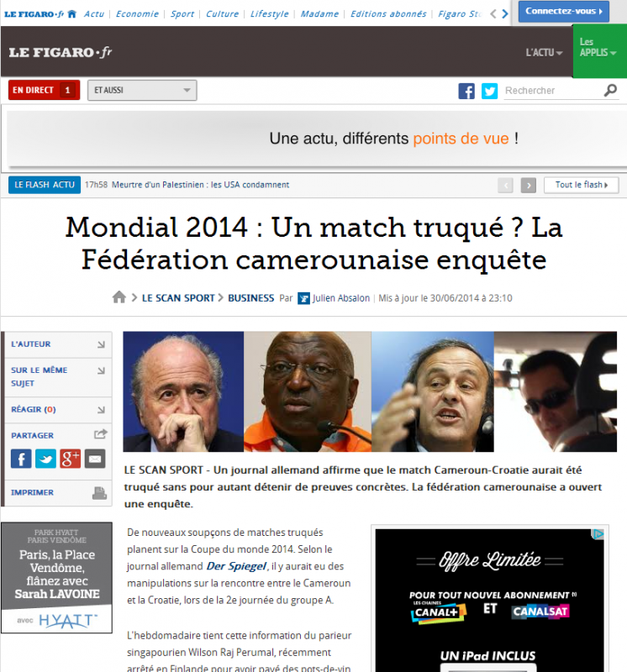Open the Economie menu item
Viewport: 627px width, 672px height.
[137, 13]
